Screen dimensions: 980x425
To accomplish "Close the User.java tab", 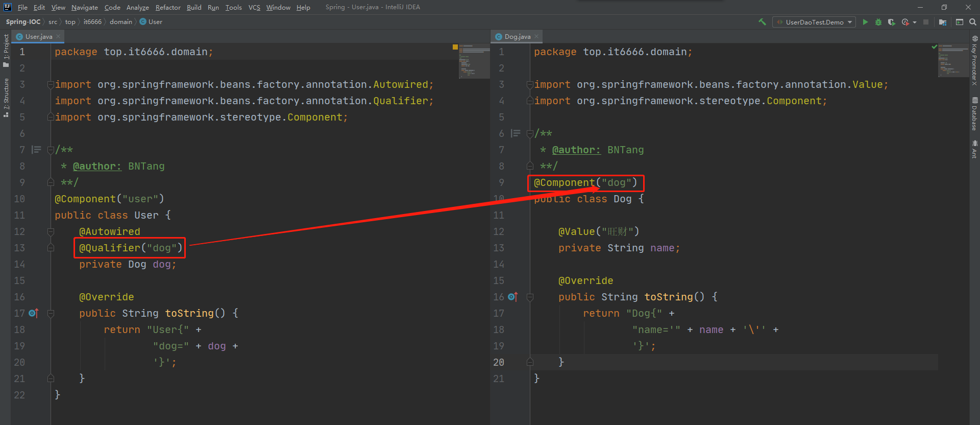I will pos(58,36).
